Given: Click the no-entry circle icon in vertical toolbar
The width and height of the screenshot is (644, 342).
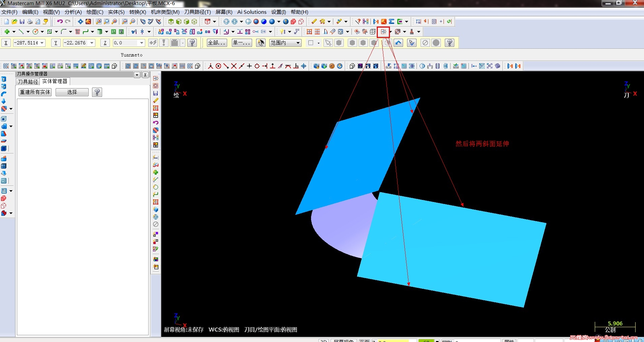Looking at the screenshot, I should click(x=156, y=224).
